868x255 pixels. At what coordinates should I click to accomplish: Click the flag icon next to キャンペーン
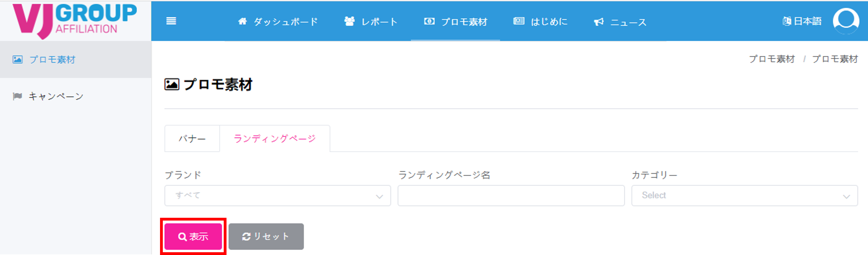point(17,96)
